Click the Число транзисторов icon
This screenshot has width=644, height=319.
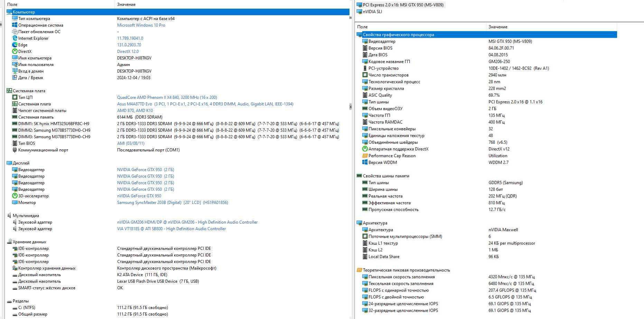point(365,75)
